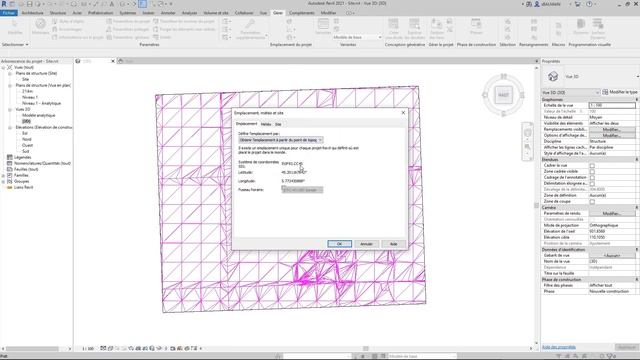Select Légendes in project browser
640x360 pixels.
pyautogui.click(x=22, y=157)
